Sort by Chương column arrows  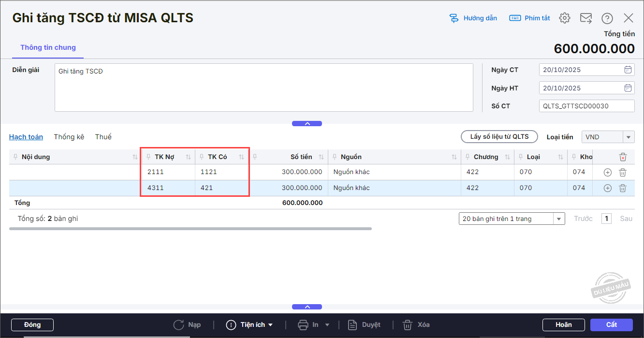pos(507,157)
